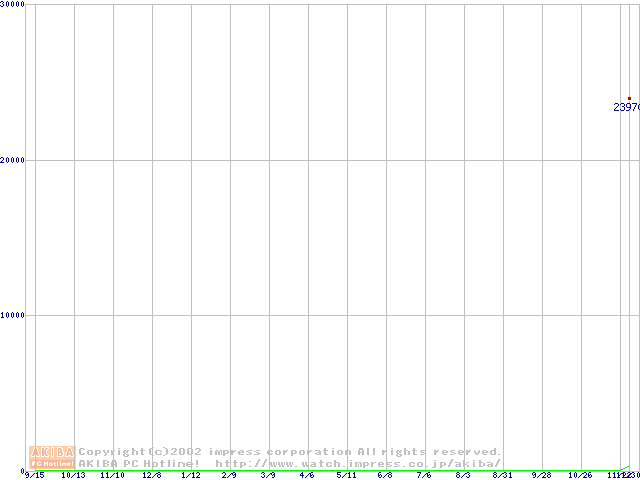The image size is (640, 480).
Task: Click the watch.impress.co.jp/akiba URL text
Action: coord(358,464)
